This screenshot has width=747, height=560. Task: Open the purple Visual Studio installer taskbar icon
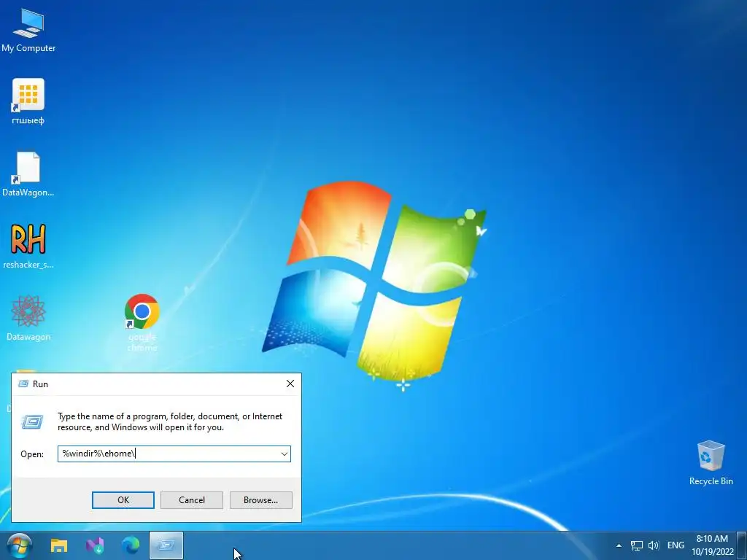coord(95,545)
